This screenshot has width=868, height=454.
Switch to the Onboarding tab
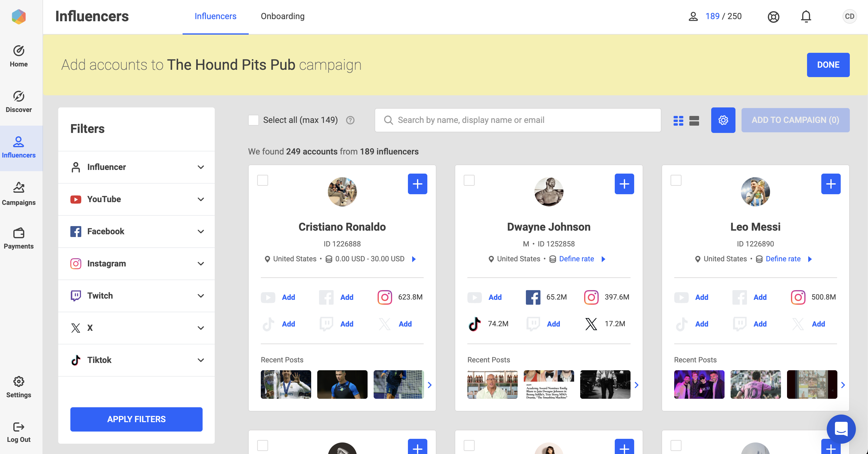coord(282,16)
